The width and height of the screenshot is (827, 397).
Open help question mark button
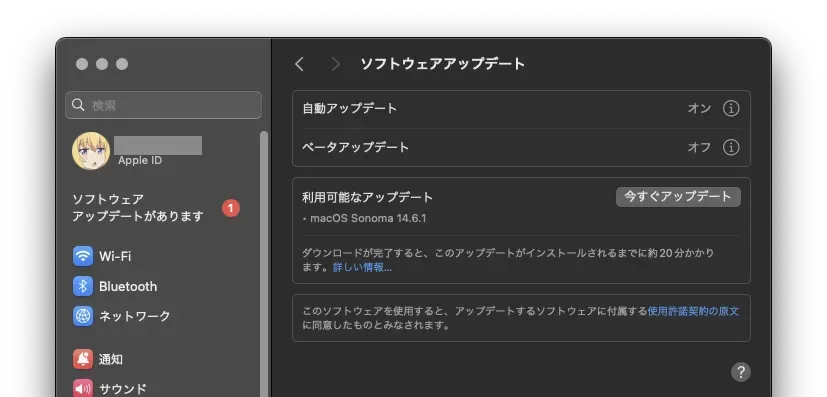tap(741, 372)
